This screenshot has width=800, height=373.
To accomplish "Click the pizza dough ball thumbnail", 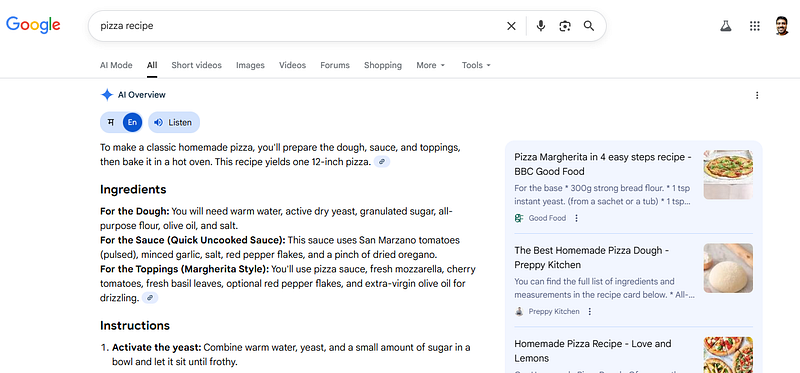I will tap(728, 268).
